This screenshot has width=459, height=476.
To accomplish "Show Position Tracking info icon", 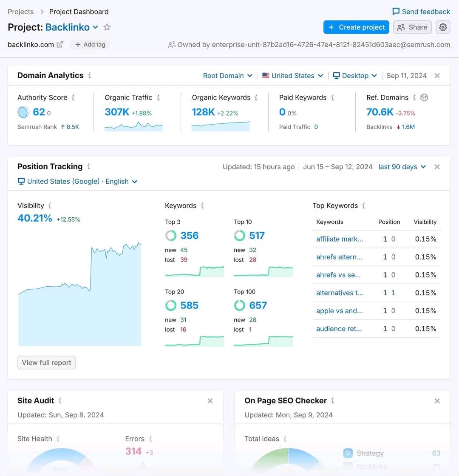I will click(x=88, y=166).
